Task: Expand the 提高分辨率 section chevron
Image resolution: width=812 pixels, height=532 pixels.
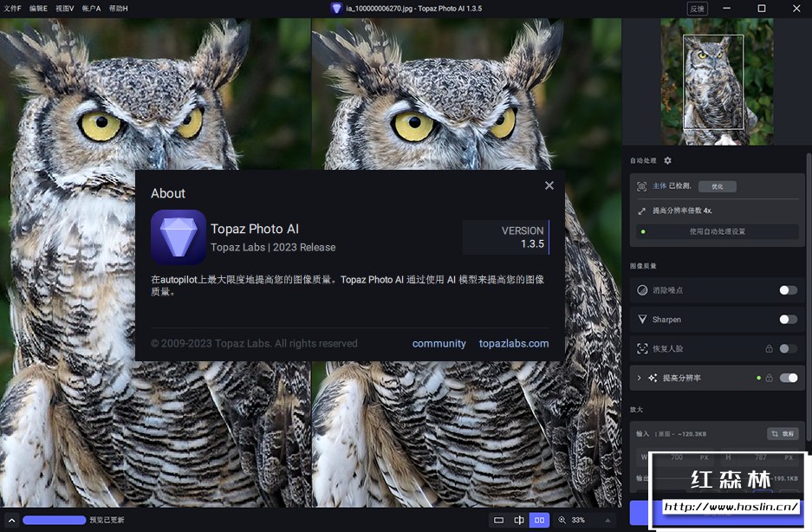Action: tap(639, 378)
